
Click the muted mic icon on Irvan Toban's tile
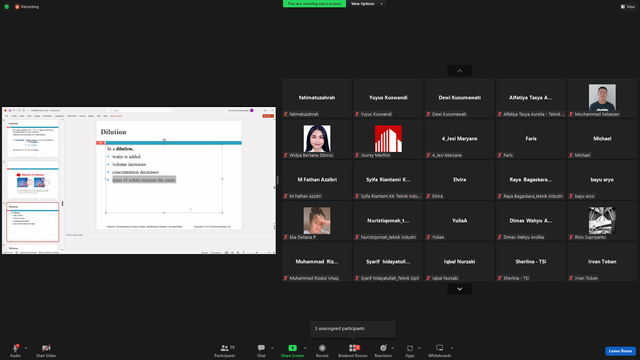(571, 278)
